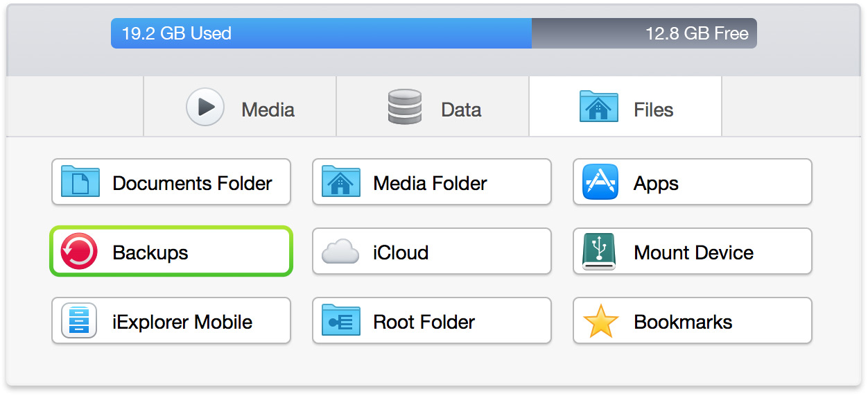This screenshot has width=868, height=396.
Task: Click the Documents Folder page icon
Action: coord(80,182)
